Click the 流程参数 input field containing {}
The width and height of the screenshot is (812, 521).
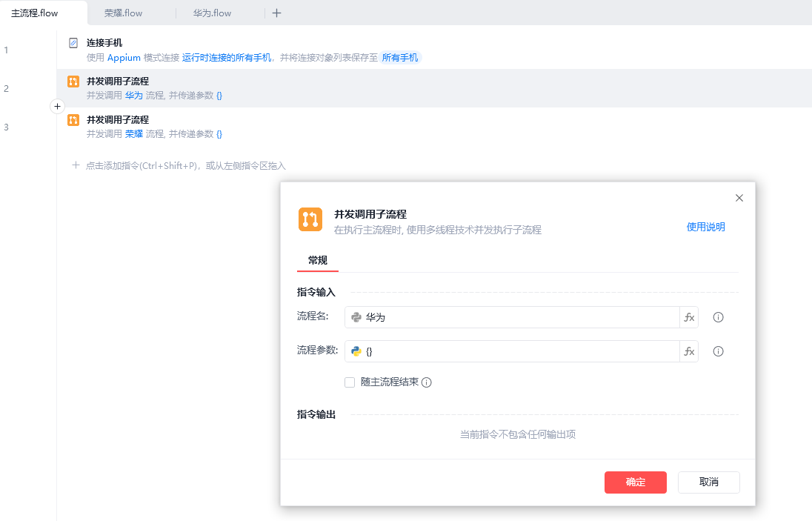point(511,351)
